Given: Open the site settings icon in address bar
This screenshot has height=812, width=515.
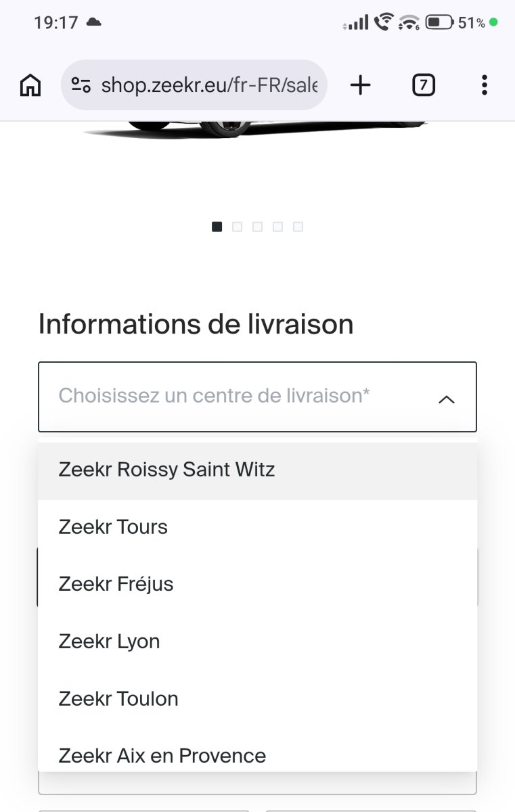Looking at the screenshot, I should pyautogui.click(x=81, y=85).
